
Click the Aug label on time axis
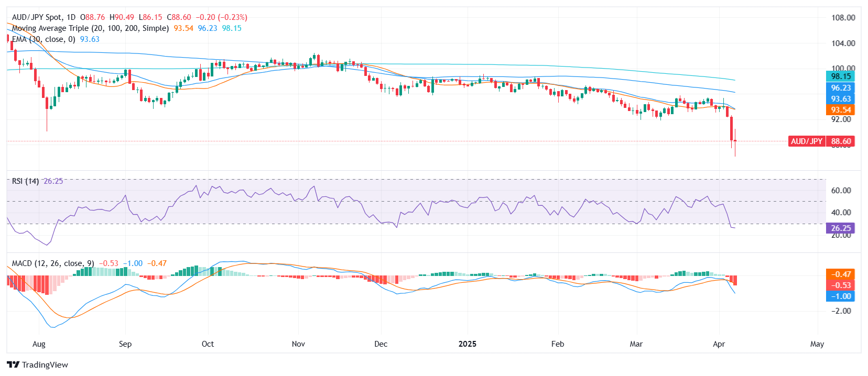click(x=39, y=344)
